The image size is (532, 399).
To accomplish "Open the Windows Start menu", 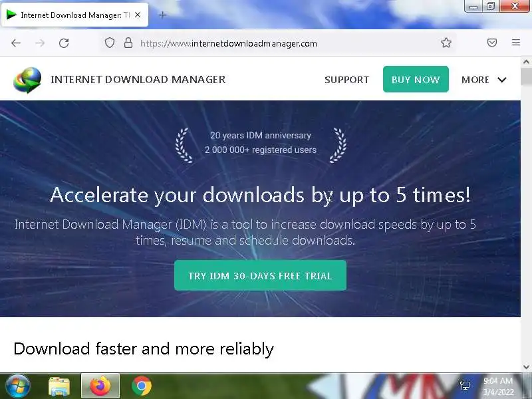I will pos(17,386).
